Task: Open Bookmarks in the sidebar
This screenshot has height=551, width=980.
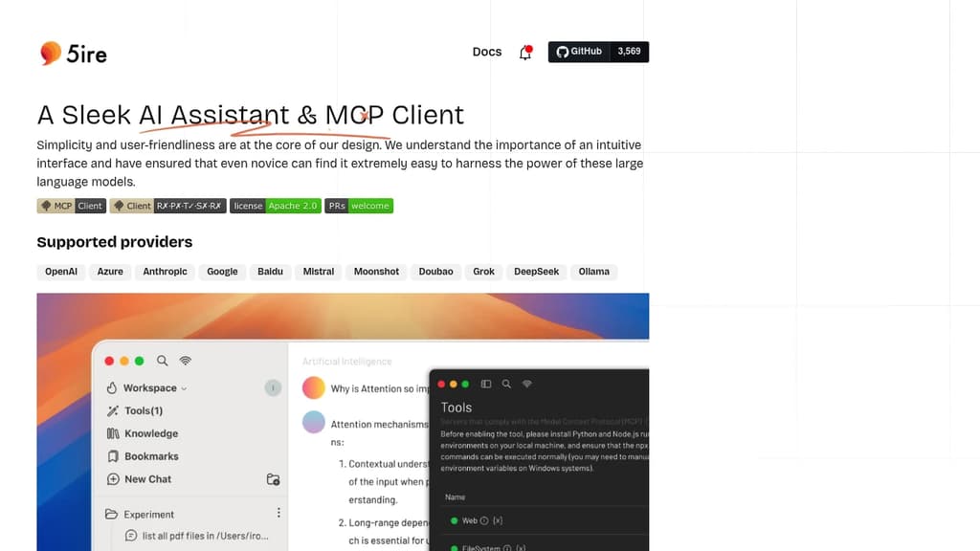Action: tap(151, 456)
